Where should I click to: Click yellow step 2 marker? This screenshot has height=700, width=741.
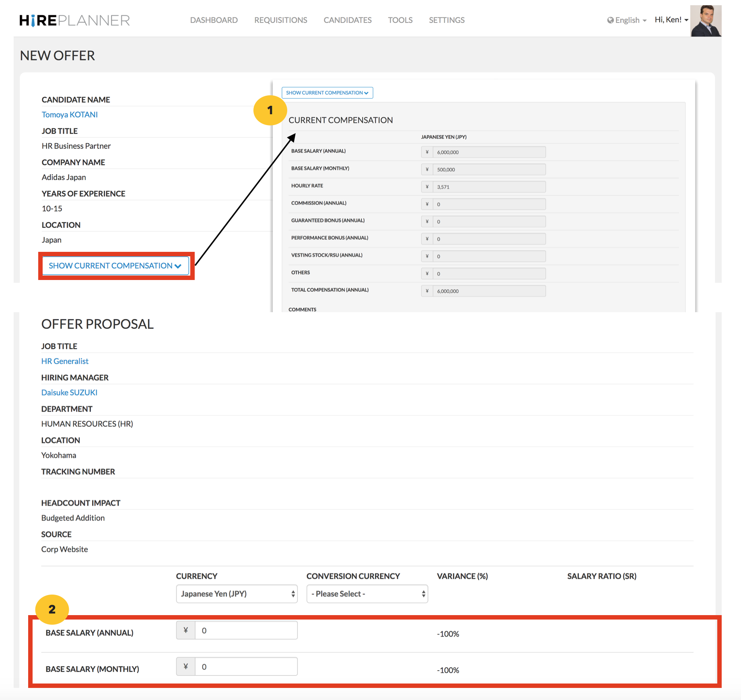pyautogui.click(x=52, y=609)
